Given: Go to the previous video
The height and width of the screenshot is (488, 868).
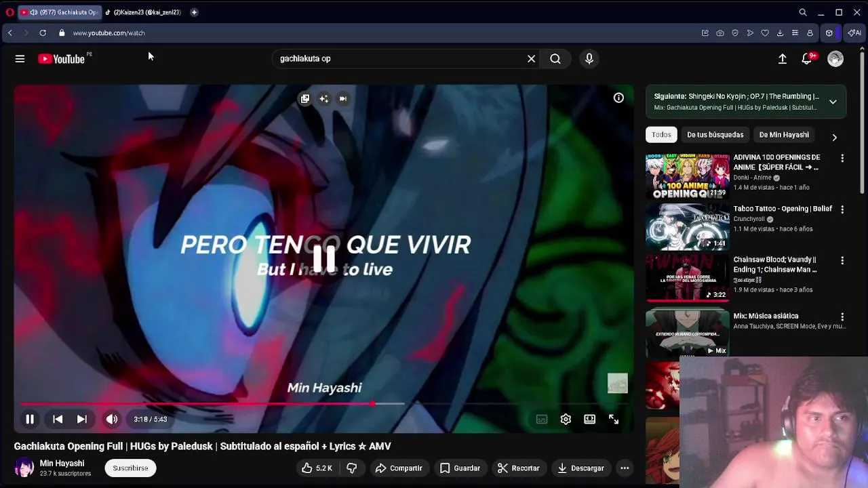Looking at the screenshot, I should click(x=58, y=420).
